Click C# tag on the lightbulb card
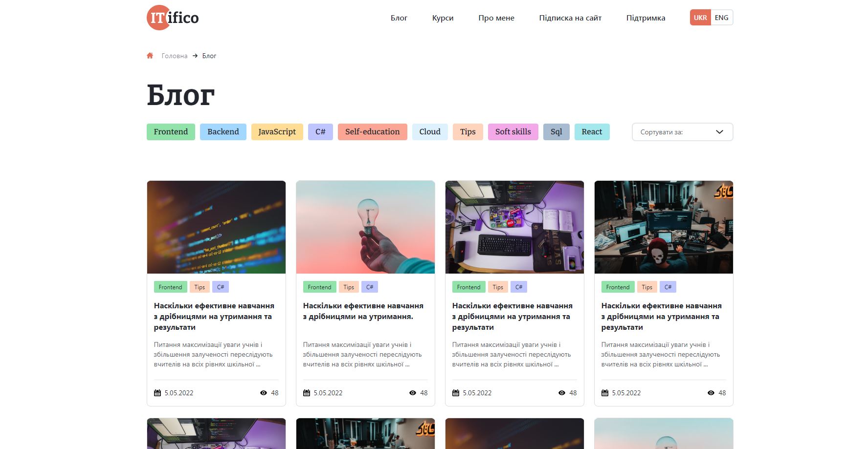 (370, 287)
